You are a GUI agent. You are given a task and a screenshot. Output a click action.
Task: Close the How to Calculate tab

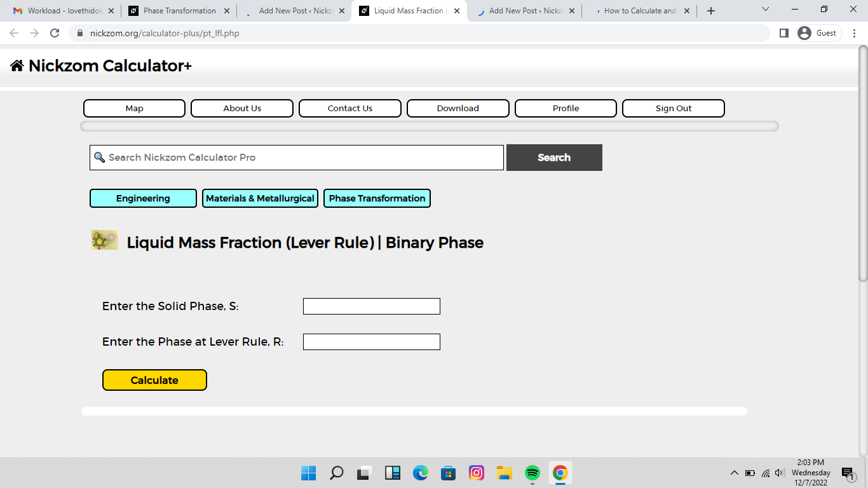687,11
